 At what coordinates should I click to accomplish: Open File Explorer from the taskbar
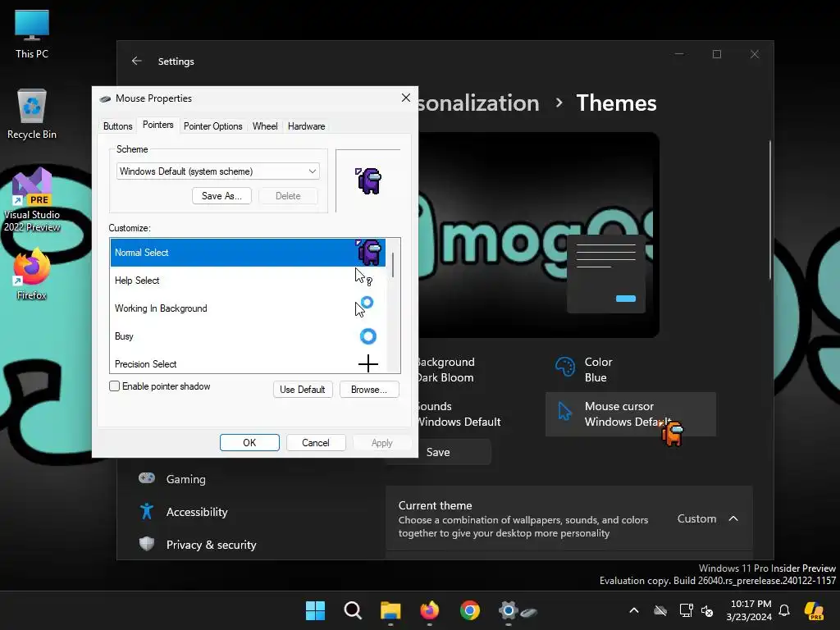tap(390, 610)
